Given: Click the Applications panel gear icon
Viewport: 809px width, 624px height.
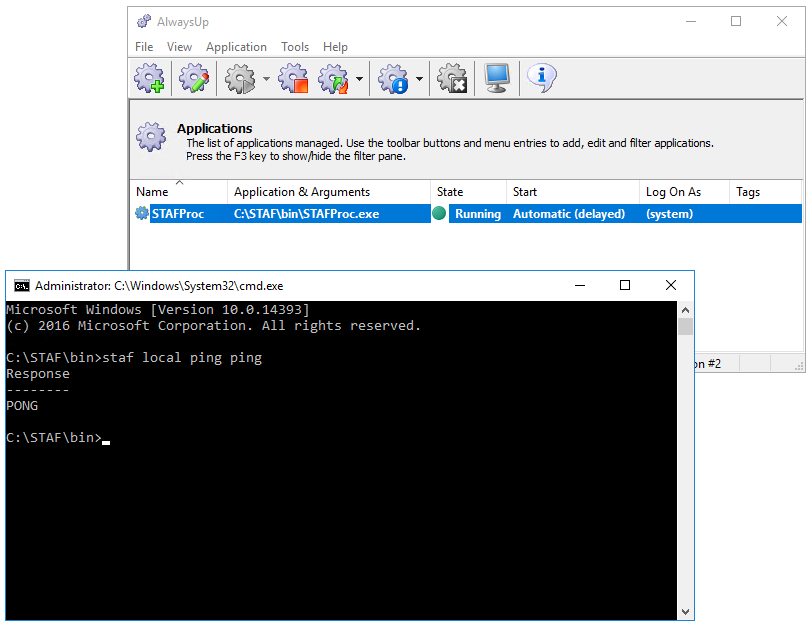Looking at the screenshot, I should coord(151,137).
